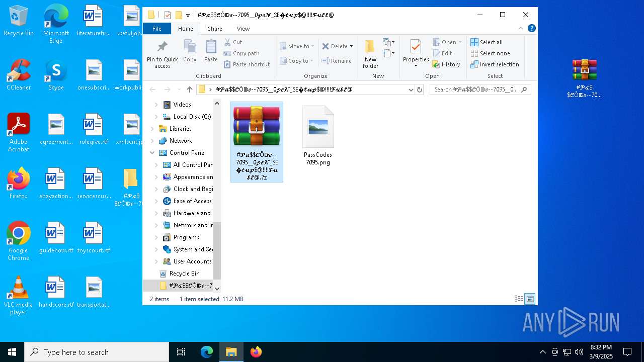This screenshot has height=362, width=644.
Task: Click navigation pane scrollbar down arrow
Action: (x=217, y=288)
